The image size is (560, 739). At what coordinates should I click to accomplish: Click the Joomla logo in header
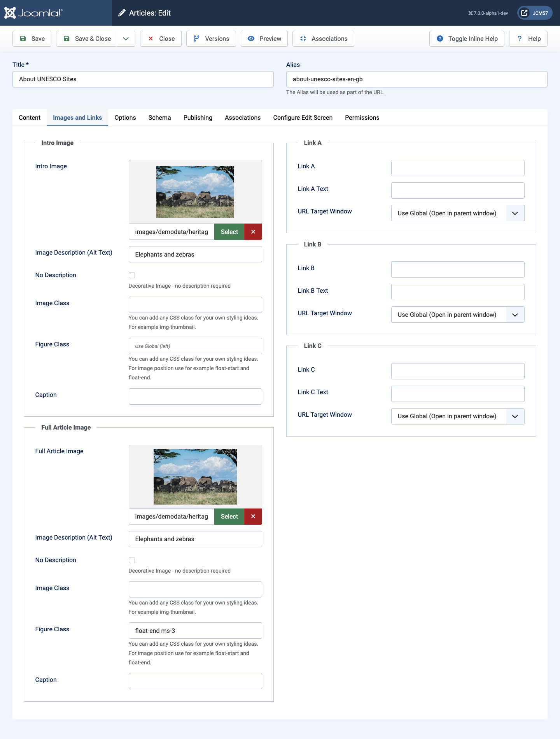point(33,13)
